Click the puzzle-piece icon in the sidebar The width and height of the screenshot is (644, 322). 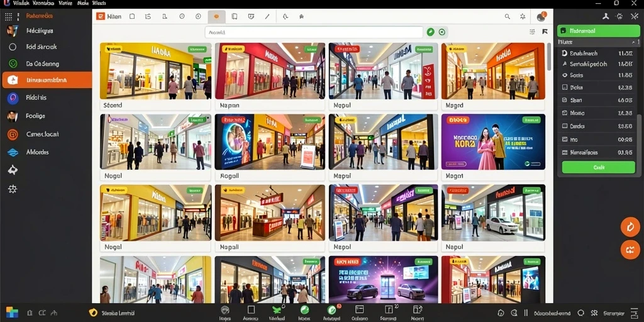coord(13,170)
